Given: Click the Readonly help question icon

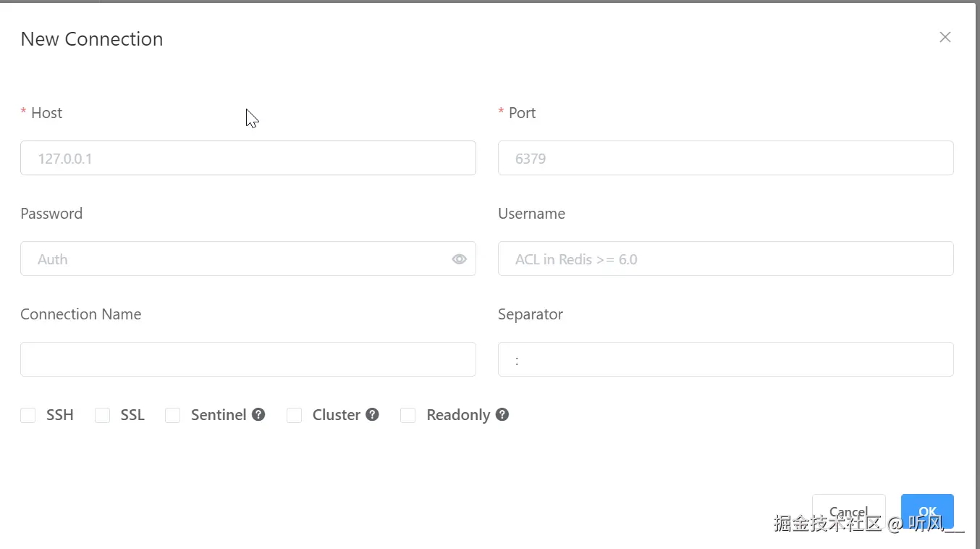Looking at the screenshot, I should [502, 415].
